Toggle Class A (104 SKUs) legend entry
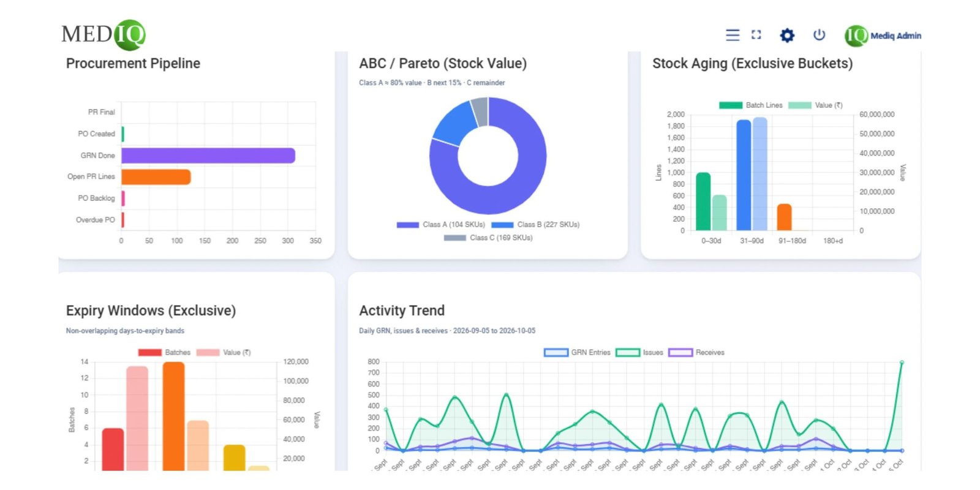The width and height of the screenshot is (980, 490). tap(441, 225)
